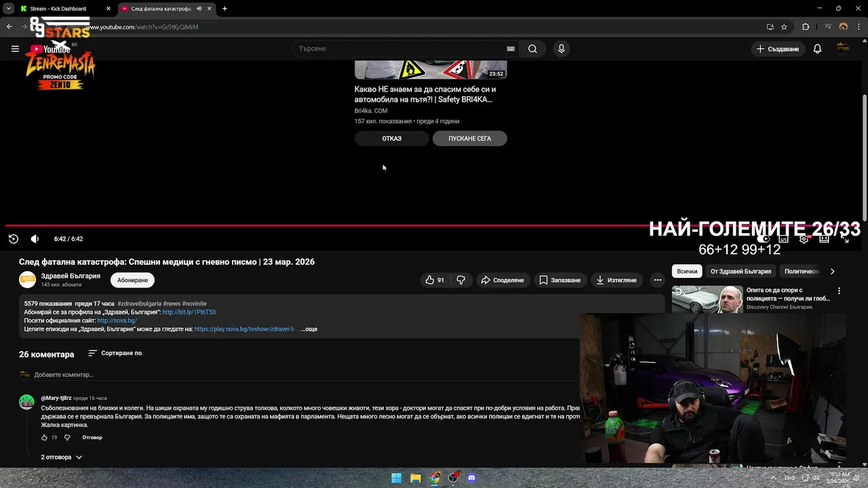Close the YouTube video tab
868x488 pixels.
click(210, 9)
